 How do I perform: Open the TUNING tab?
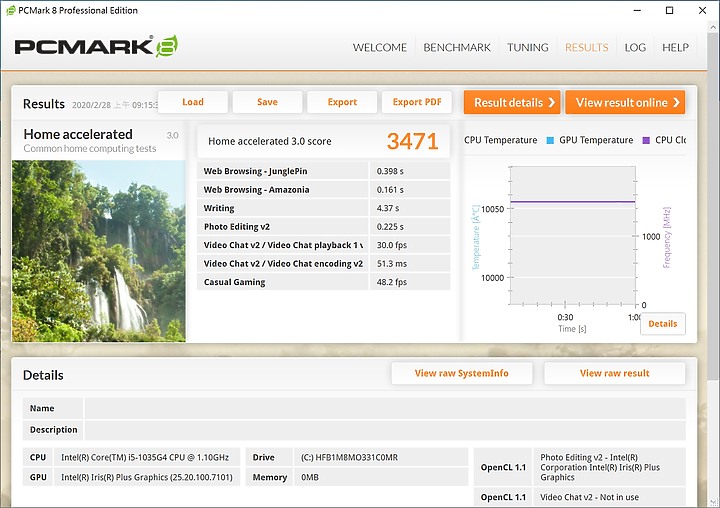click(528, 47)
